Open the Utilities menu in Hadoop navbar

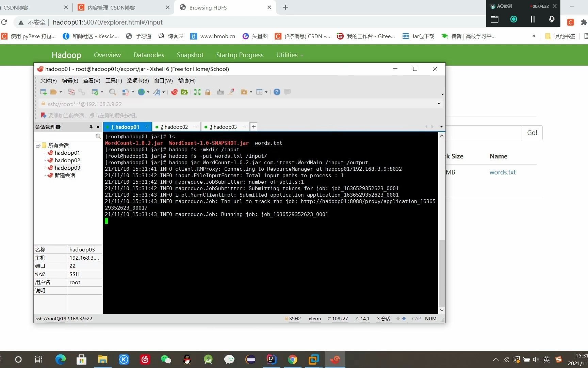[x=290, y=55]
